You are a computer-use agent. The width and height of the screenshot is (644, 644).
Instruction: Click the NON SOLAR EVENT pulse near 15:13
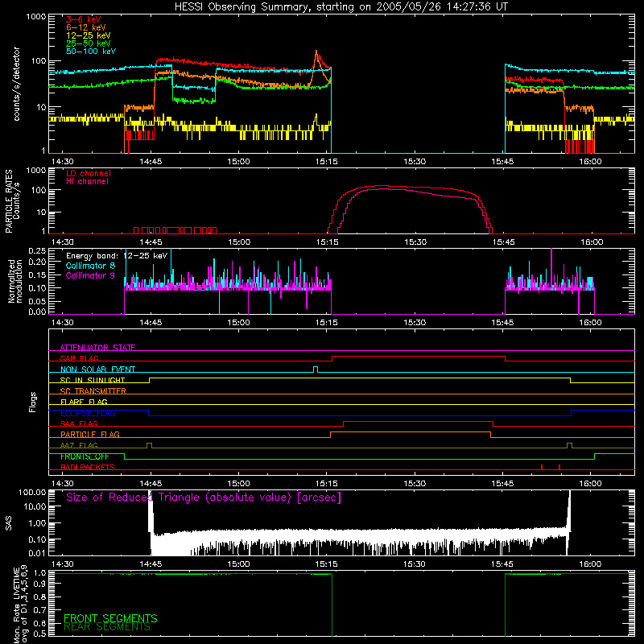pyautogui.click(x=316, y=369)
